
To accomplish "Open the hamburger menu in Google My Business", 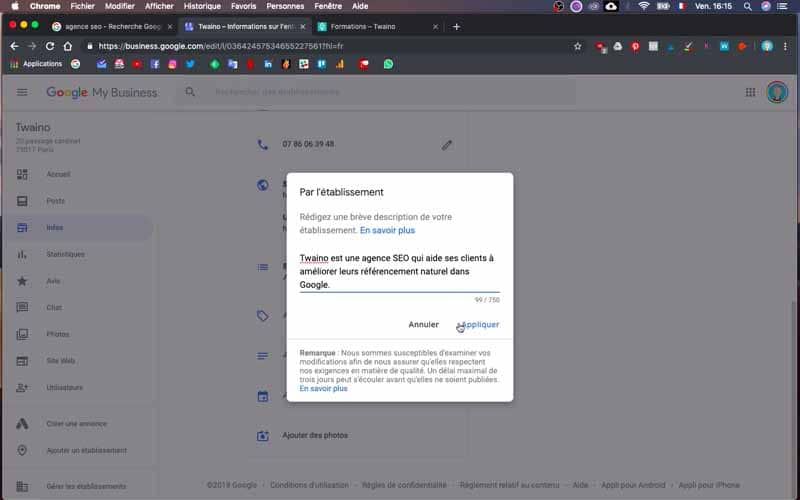I will tap(22, 92).
